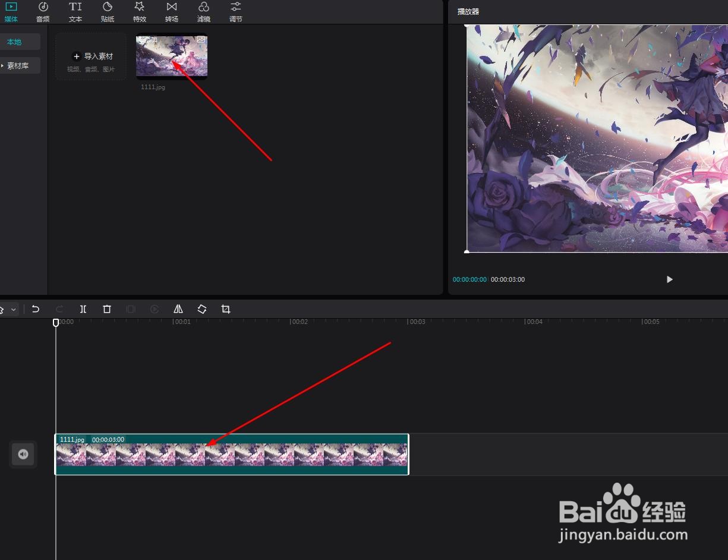The height and width of the screenshot is (560, 728).
Task: Undo the last action
Action: click(36, 309)
